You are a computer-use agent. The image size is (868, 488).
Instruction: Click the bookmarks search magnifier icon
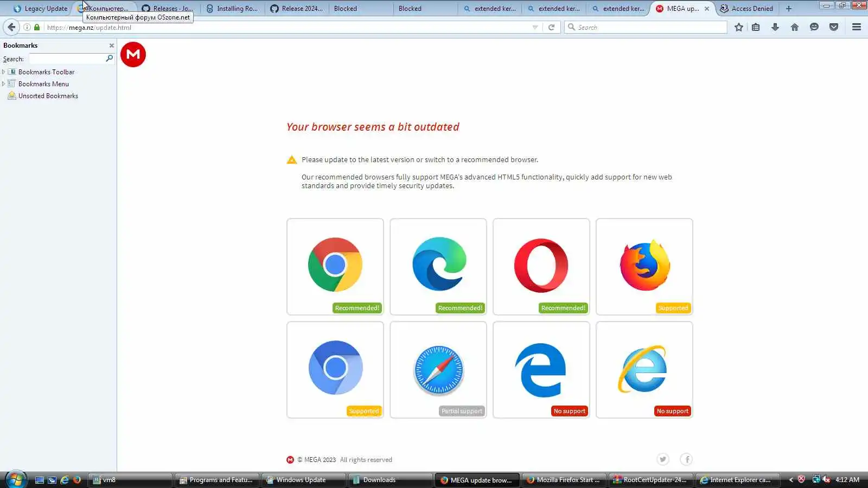point(109,59)
